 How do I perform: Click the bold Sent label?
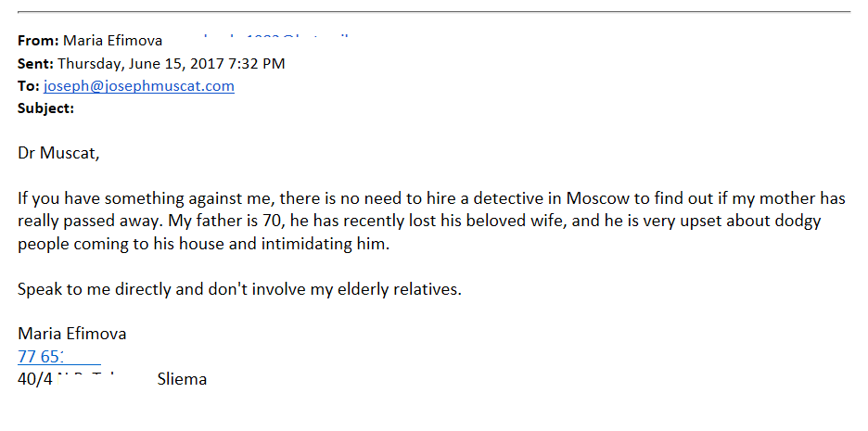(35, 64)
